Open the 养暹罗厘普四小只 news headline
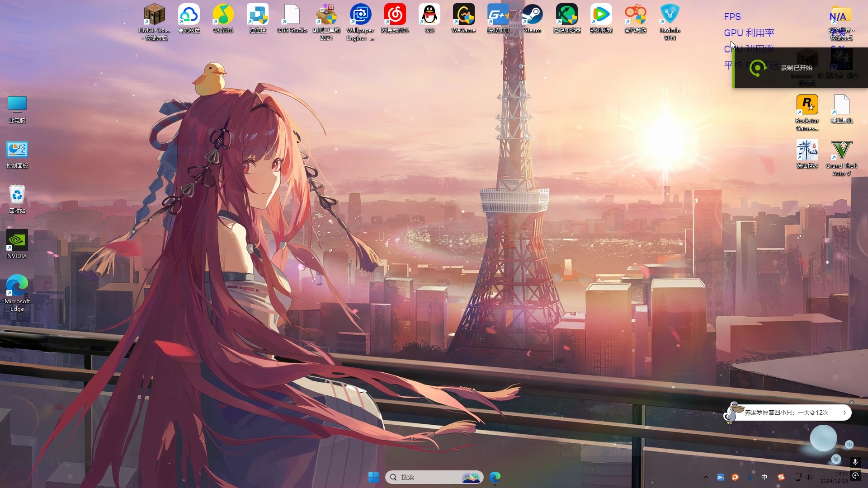 coord(787,413)
